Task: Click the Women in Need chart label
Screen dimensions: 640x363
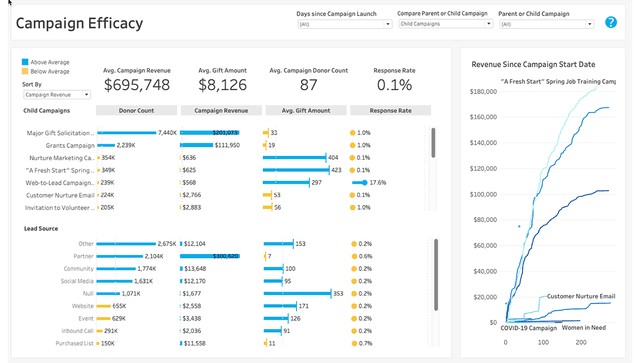Action: pos(584,327)
